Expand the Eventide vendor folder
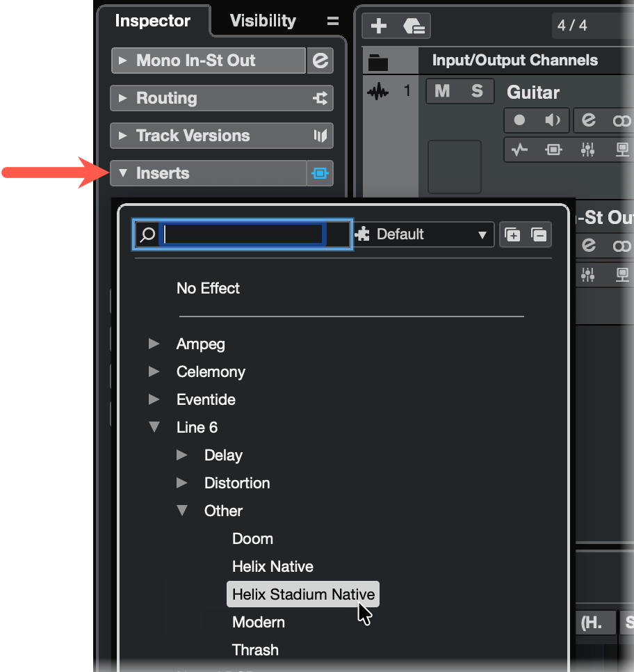634x672 pixels. [154, 399]
